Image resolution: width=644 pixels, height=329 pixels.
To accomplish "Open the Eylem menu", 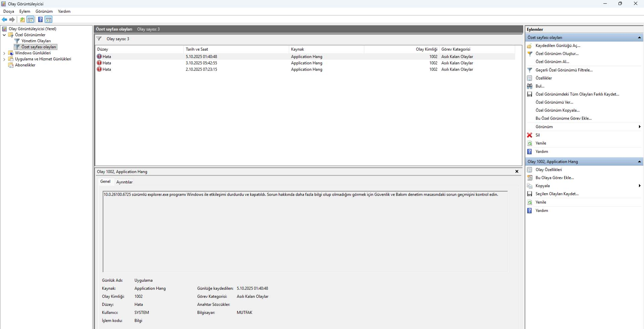I will [x=25, y=11].
